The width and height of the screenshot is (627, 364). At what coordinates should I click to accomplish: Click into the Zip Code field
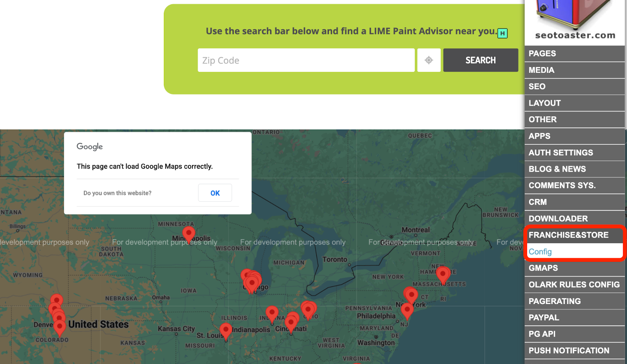coord(306,60)
